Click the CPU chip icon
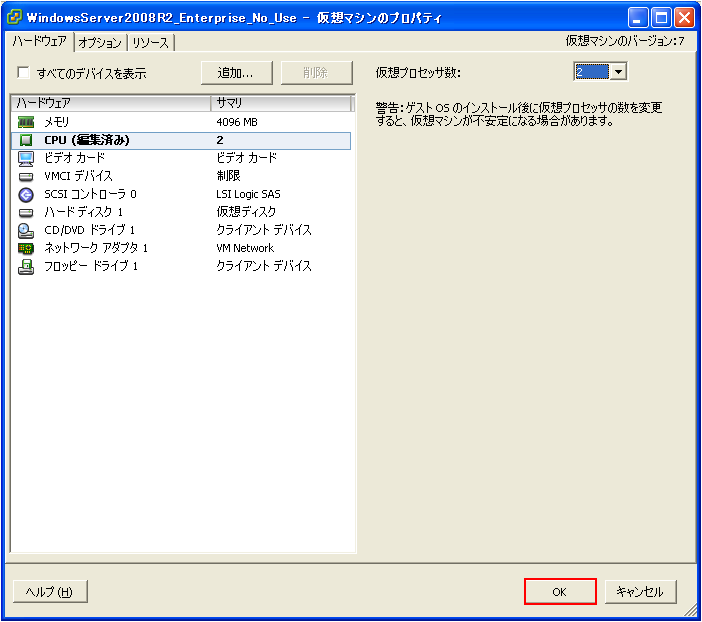 click(x=26, y=140)
